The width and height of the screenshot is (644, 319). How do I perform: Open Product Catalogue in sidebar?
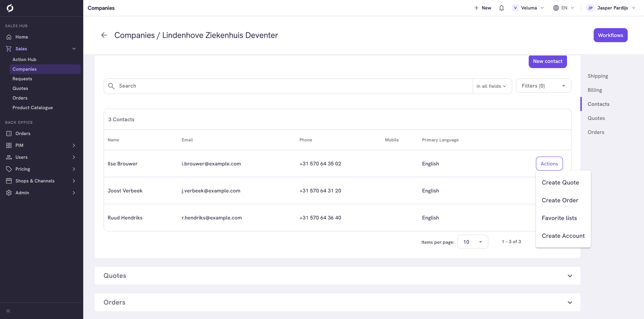pos(45,108)
